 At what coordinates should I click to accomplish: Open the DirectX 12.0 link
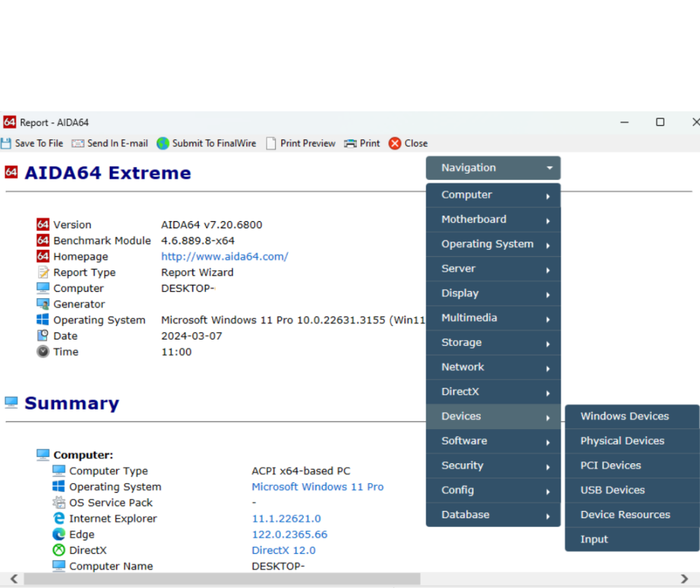point(283,550)
